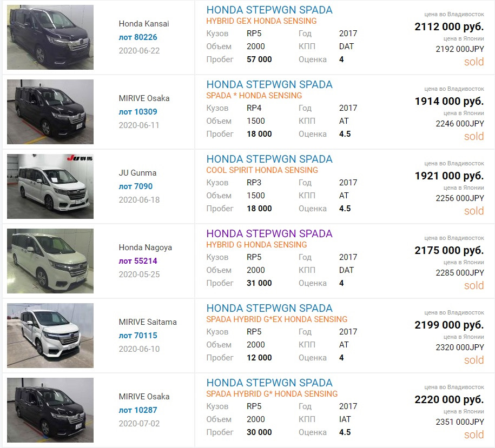The image size is (495, 448).
Task: Open link лот 70115
Action: (138, 336)
